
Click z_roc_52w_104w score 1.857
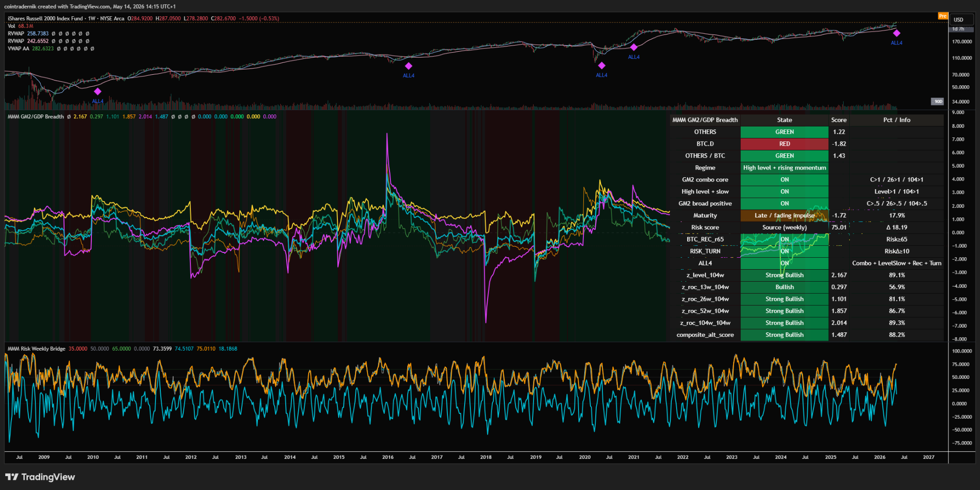pyautogui.click(x=839, y=311)
